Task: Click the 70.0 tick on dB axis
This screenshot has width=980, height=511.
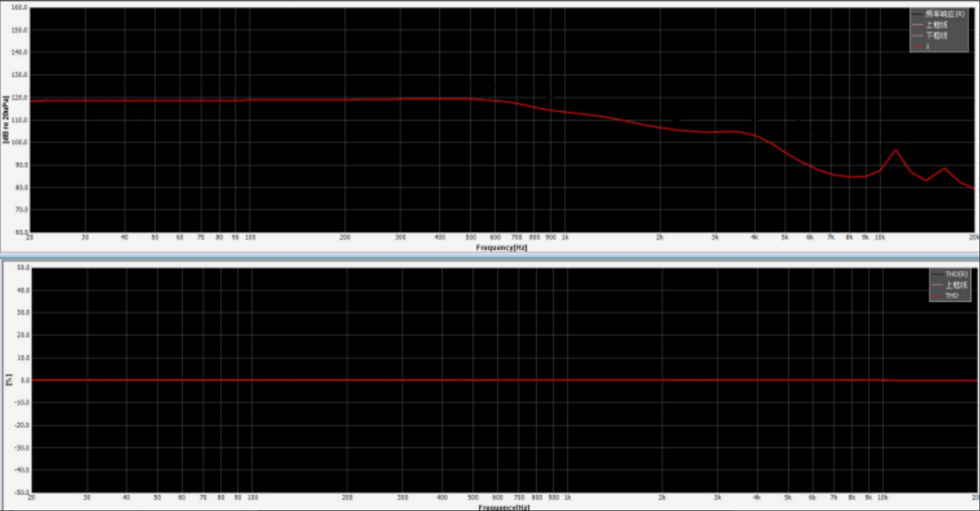Action: (21, 210)
